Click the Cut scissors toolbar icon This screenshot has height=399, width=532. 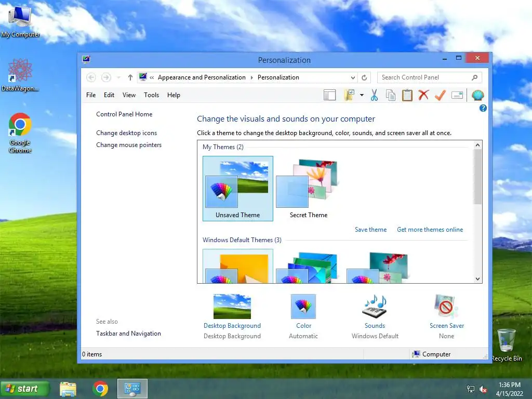point(374,96)
